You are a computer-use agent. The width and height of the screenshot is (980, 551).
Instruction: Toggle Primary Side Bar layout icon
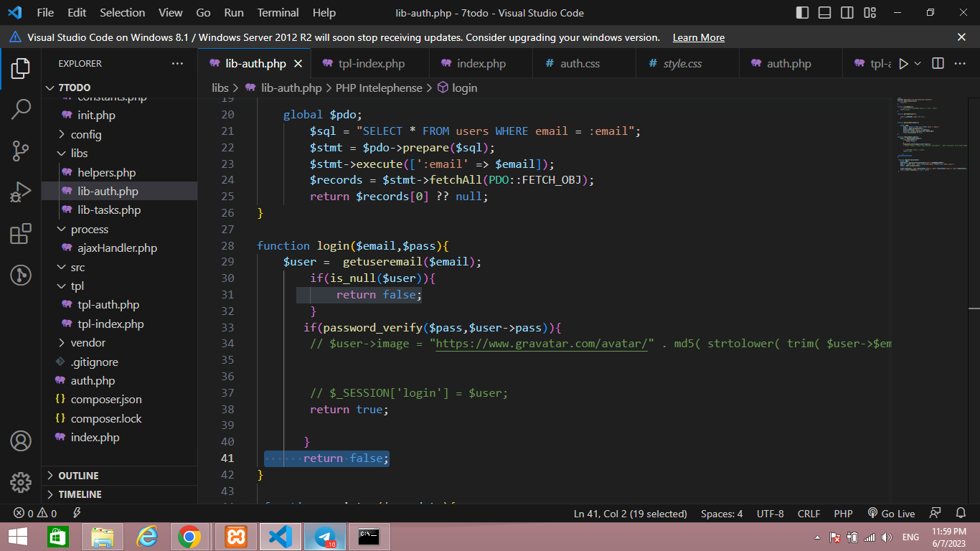803,13
